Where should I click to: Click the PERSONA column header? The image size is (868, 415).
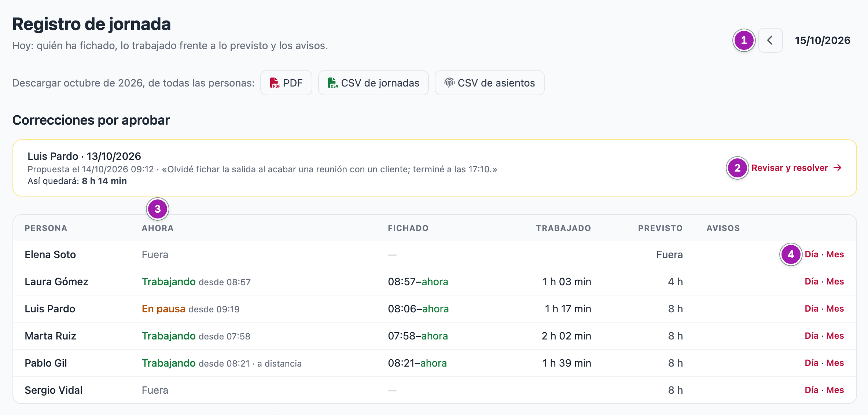point(46,228)
